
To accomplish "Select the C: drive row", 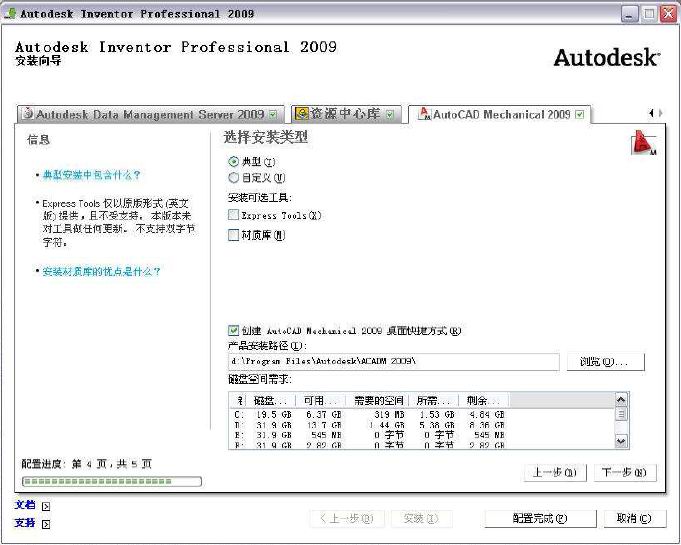I will pos(369,415).
